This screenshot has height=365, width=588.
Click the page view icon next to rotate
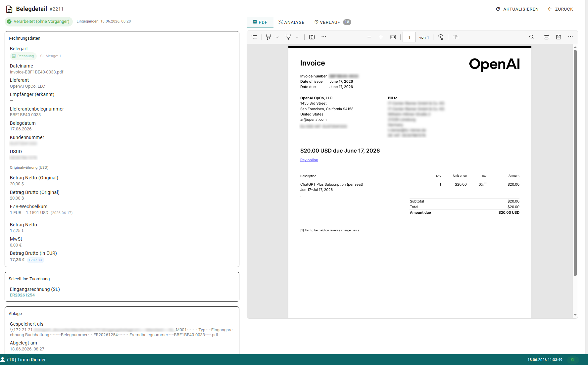(456, 37)
